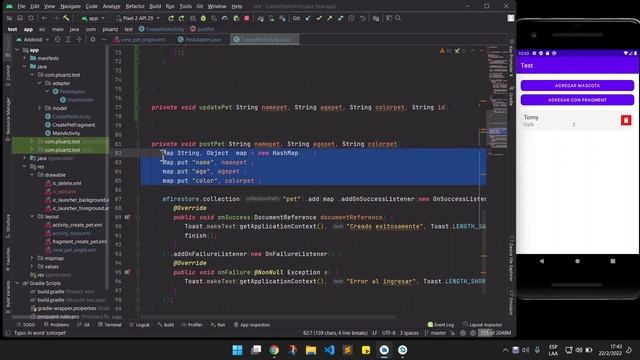Click the Select Opened File target icon
This screenshot has height=360, width=640.
point(58,40)
